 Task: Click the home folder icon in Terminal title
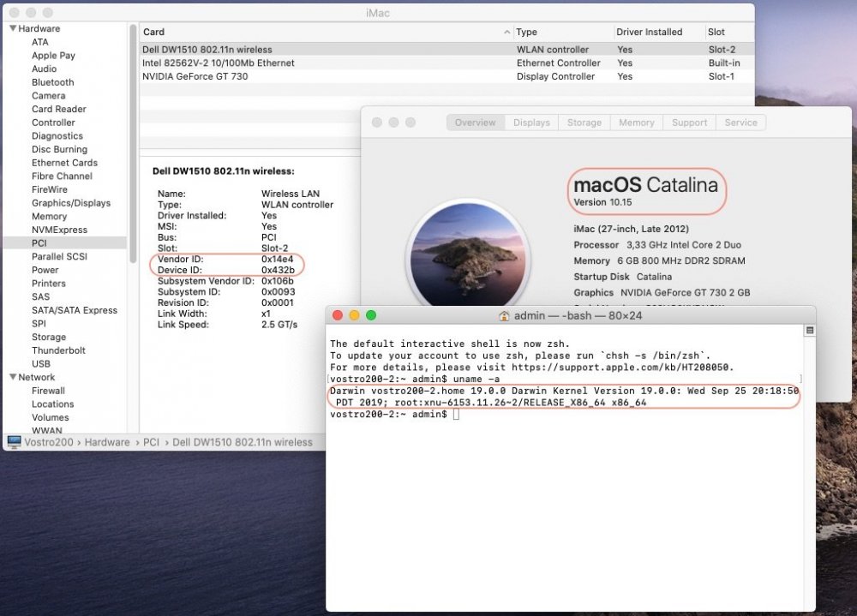[505, 316]
